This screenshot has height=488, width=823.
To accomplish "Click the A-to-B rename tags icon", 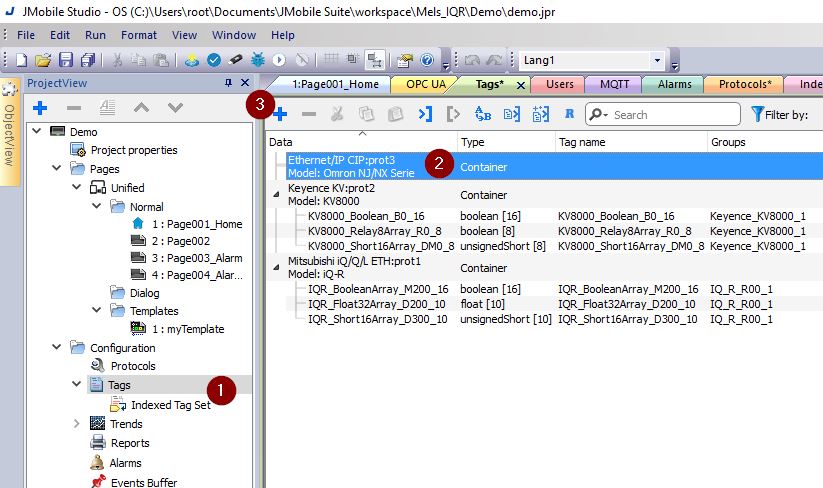I will tap(482, 114).
